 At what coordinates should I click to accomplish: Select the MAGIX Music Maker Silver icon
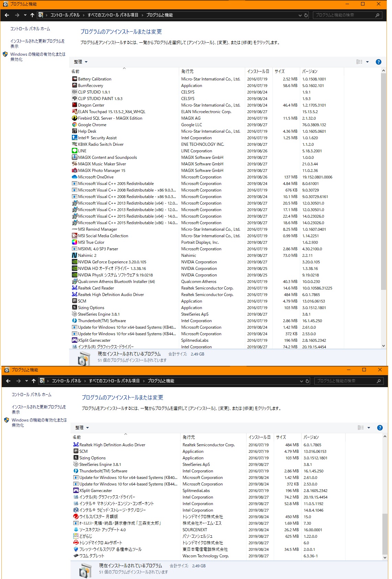tap(74, 164)
